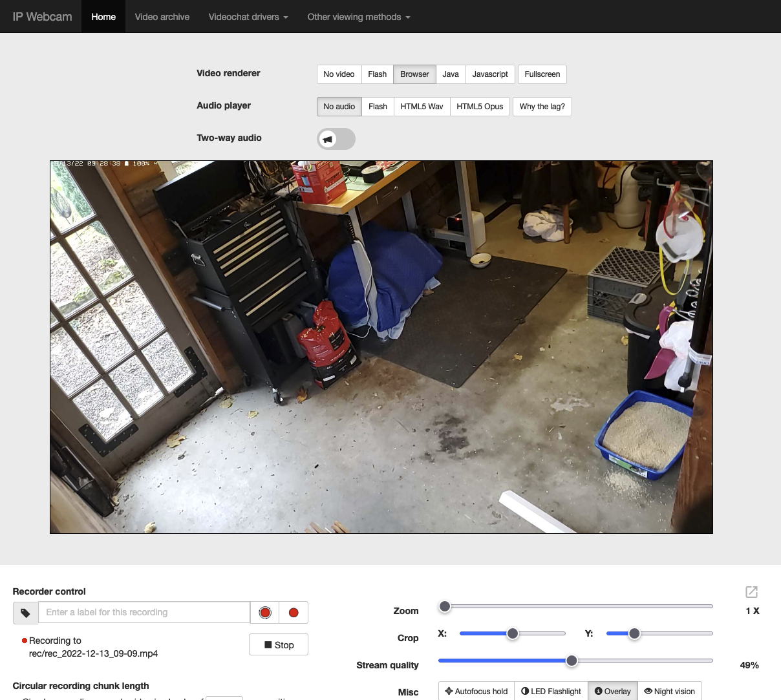Click the 'Why the lag?' button
The image size is (781, 700).
[x=542, y=107]
